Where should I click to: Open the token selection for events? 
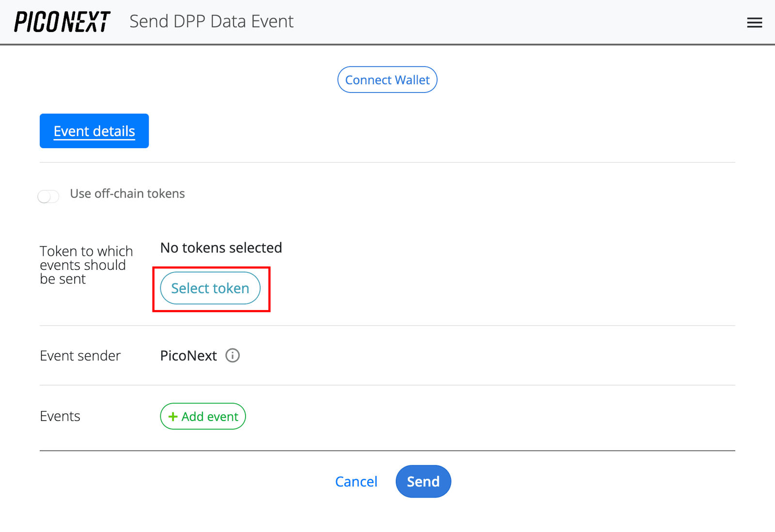tap(210, 288)
